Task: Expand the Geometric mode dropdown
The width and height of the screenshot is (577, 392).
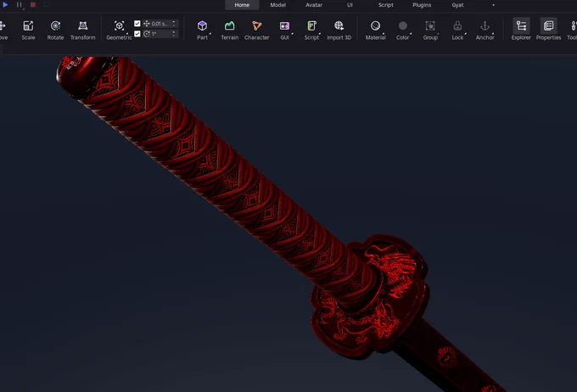Action: pyautogui.click(x=127, y=34)
